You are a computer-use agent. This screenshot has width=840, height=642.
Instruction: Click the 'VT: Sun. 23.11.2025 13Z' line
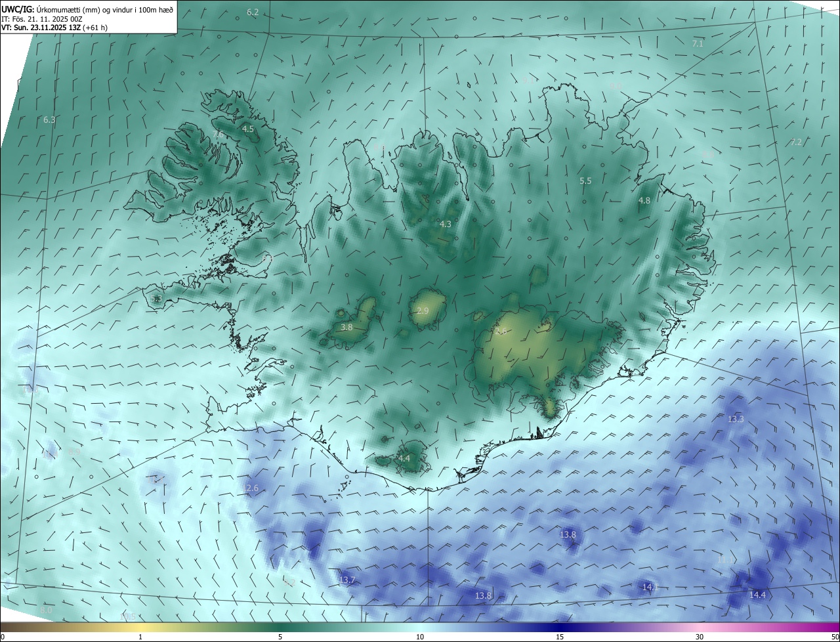tap(54, 28)
